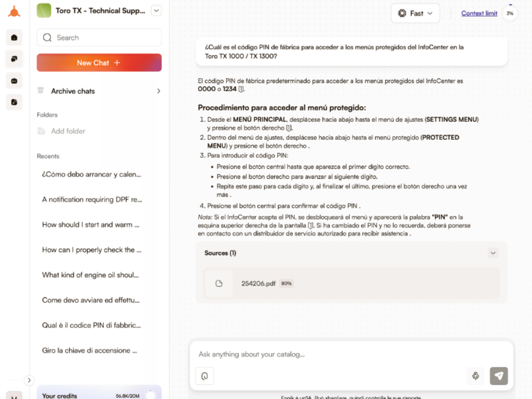Click the Add folder icon
Image resolution: width=532 pixels, height=399 pixels.
(x=41, y=131)
